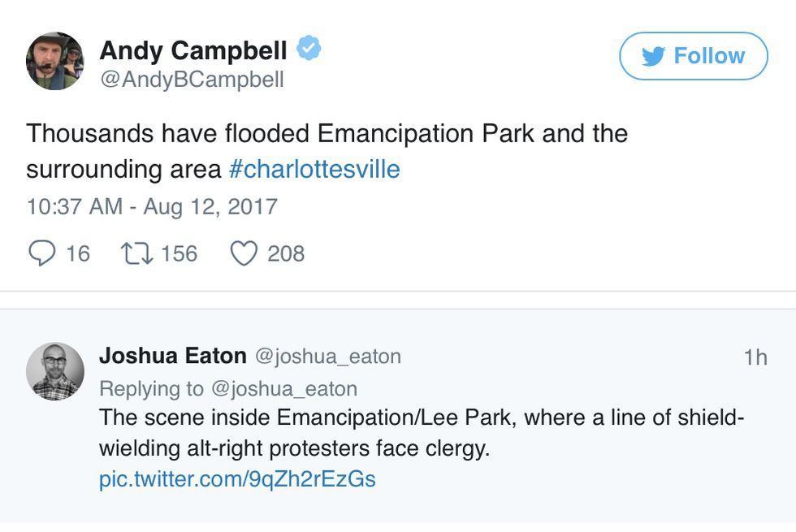Click the 1h reply timestamp
The height and width of the screenshot is (532, 796).
tap(755, 357)
